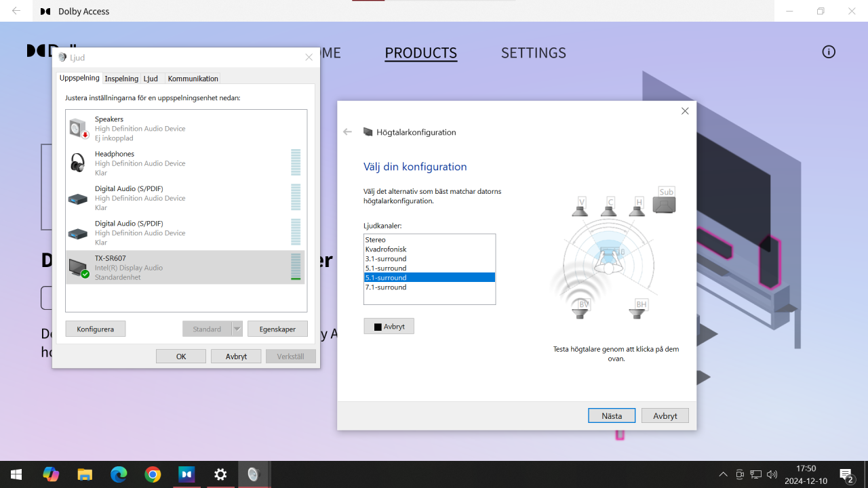Screen dimensions: 868x488
Task: Close the Högtalarkonfiguration dialog
Action: coord(685,111)
